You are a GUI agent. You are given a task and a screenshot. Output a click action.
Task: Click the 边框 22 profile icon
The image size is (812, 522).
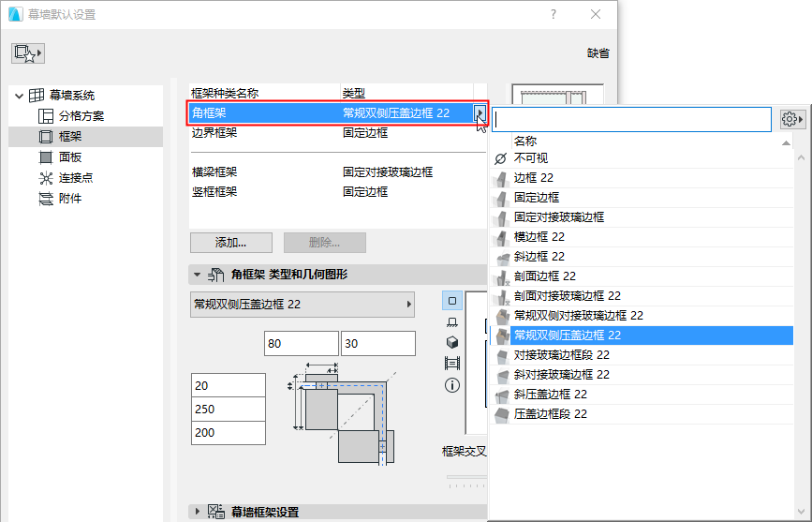501,179
